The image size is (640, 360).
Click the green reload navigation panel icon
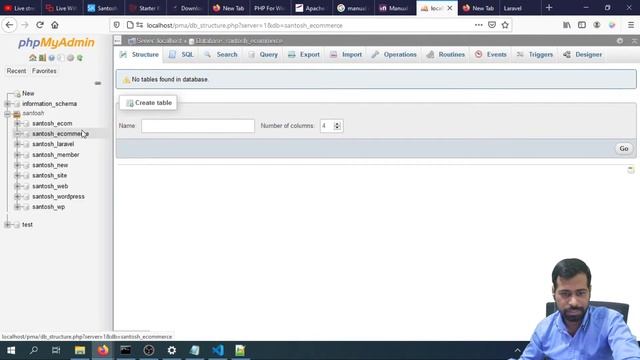click(x=80, y=58)
